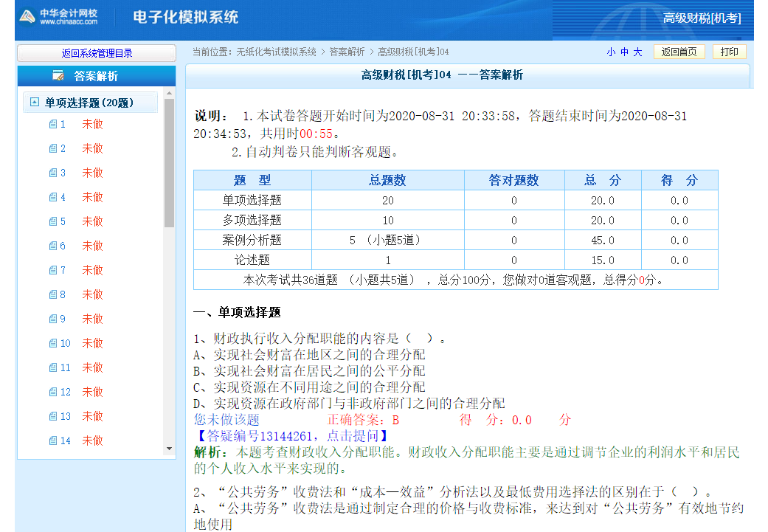Open question 8 marked 未做
Viewport: 768px width, 532px height.
pos(92,294)
